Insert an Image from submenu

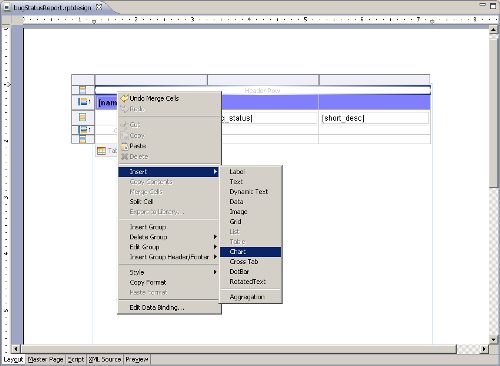(x=250, y=212)
